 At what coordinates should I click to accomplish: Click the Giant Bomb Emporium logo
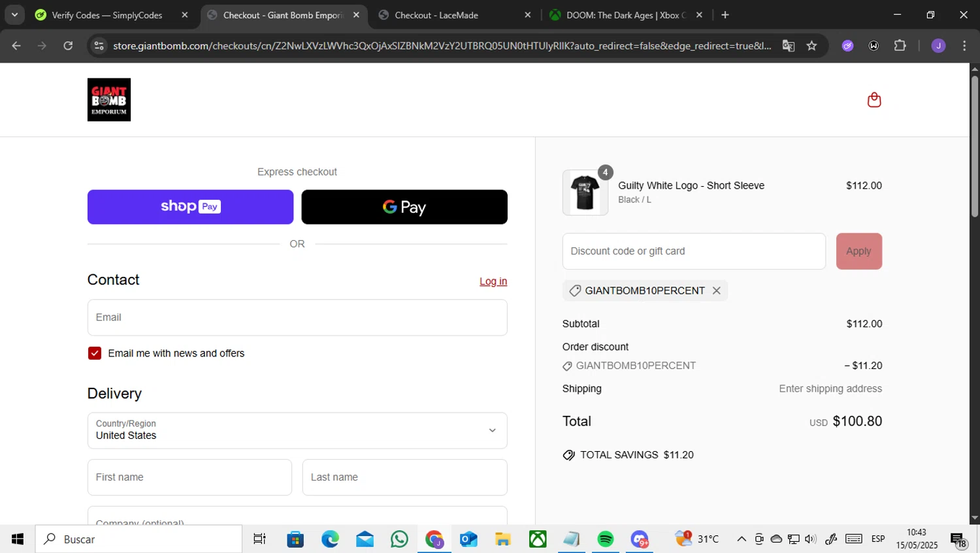[109, 100]
